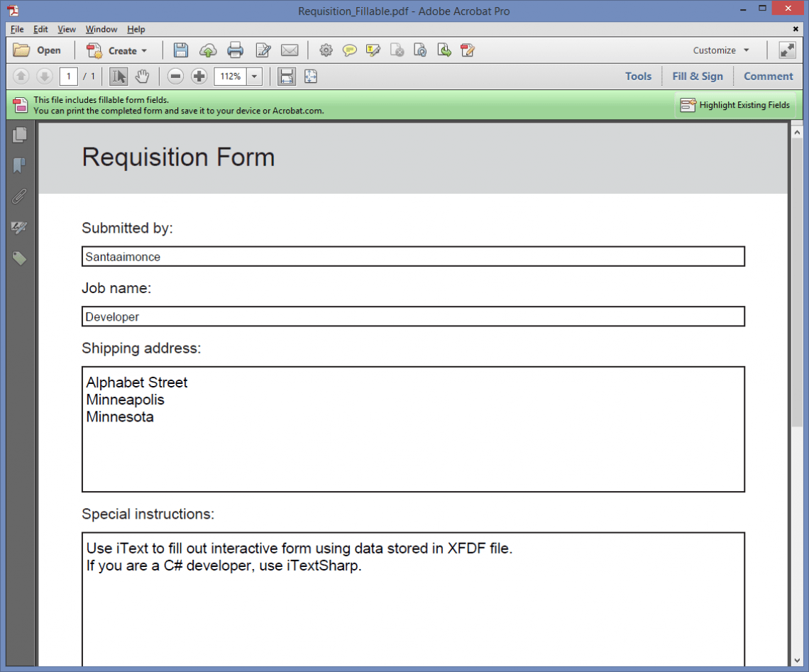Open the Tools pane
Viewport: 809px width, 672px height.
(638, 76)
